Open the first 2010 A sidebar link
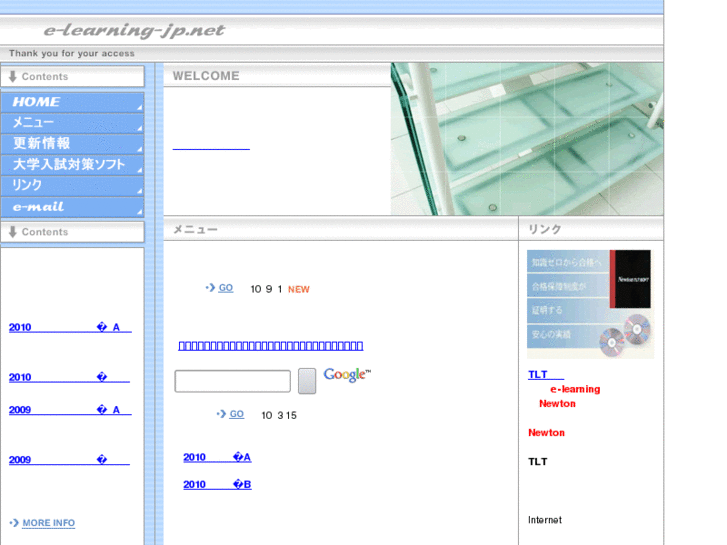This screenshot has height=545, width=727. [x=70, y=327]
